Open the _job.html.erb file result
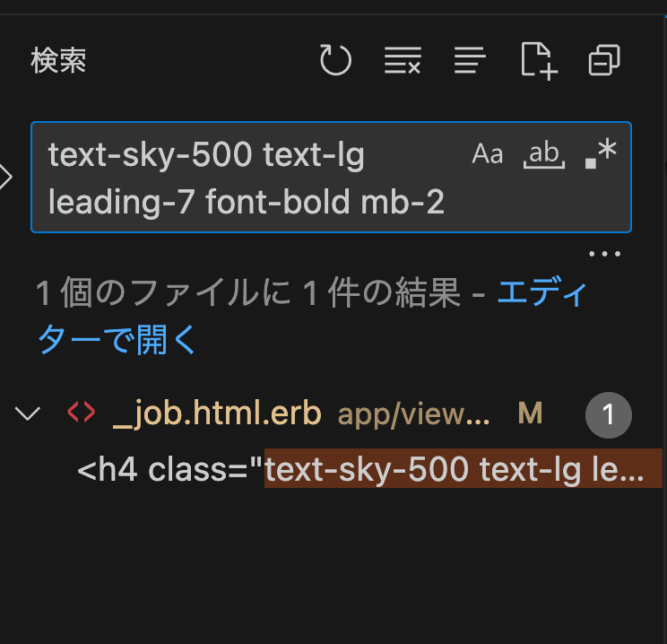This screenshot has width=667, height=644. (217, 413)
